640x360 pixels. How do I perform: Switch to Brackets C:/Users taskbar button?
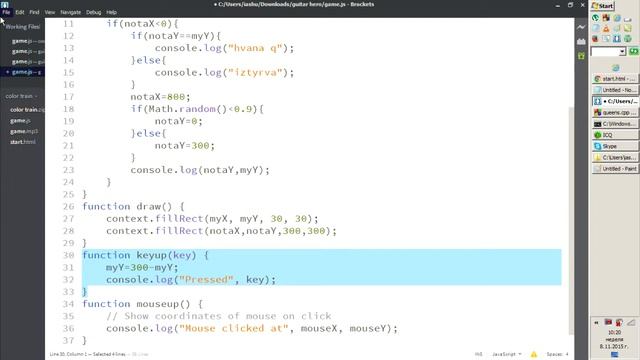click(615, 101)
